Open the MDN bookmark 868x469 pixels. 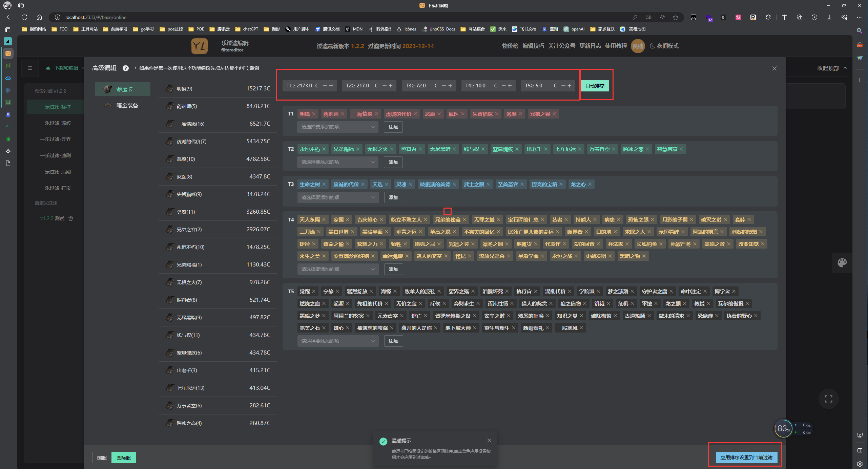point(354,29)
